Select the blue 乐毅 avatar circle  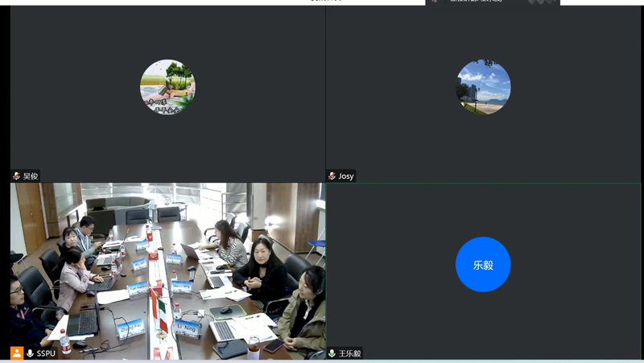click(483, 265)
